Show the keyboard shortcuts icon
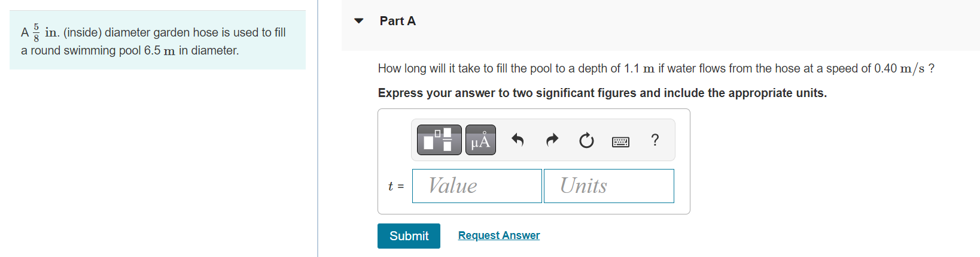Viewport: 980px width, 257px height. pyautogui.click(x=620, y=142)
